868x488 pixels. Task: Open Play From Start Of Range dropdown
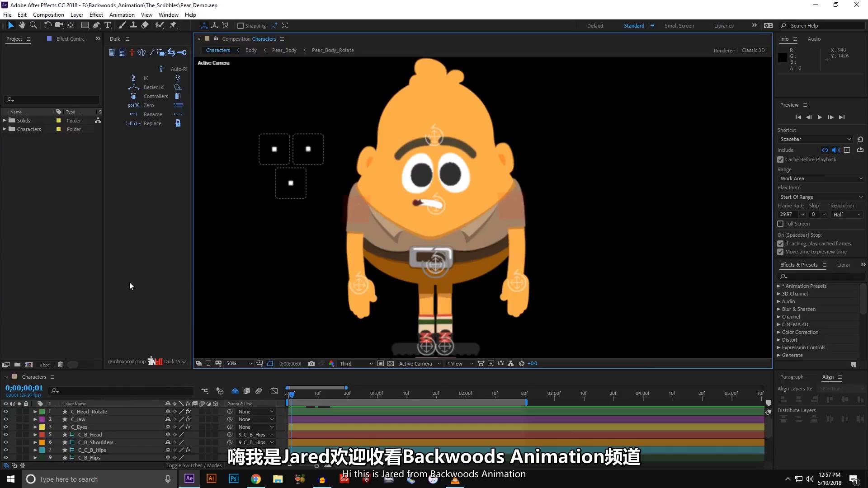click(x=821, y=197)
